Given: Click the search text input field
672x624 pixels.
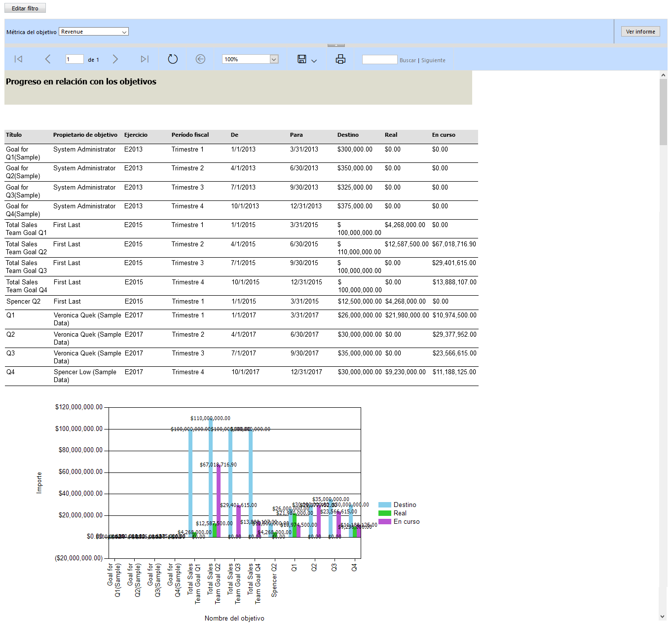Looking at the screenshot, I should [x=379, y=60].
